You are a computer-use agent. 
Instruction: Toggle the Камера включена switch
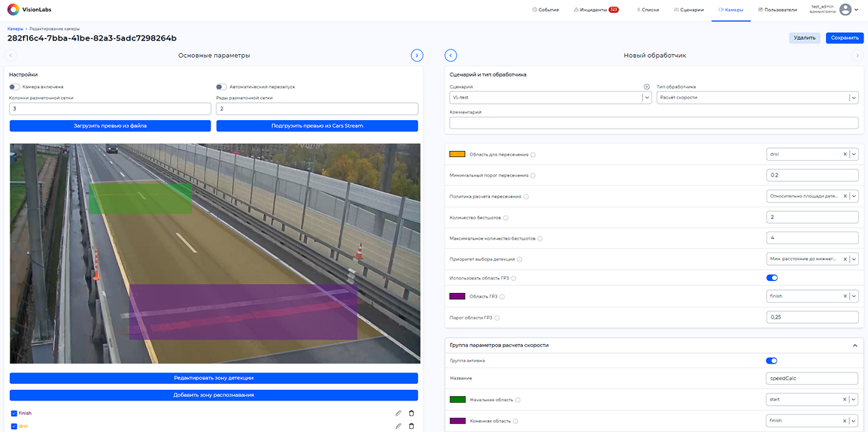[x=15, y=87]
